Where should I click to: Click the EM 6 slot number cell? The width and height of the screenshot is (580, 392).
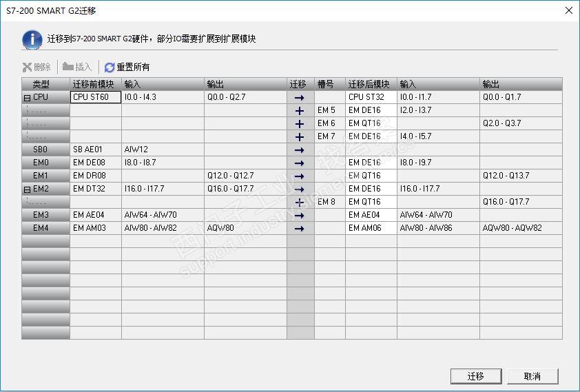point(329,123)
